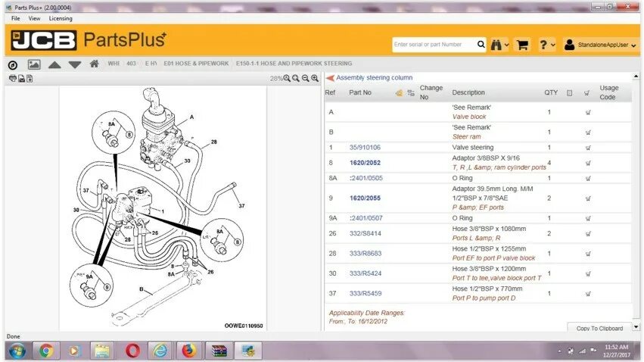Open part number :2401/0507
Image resolution: width=644 pixels, height=362 pixels.
tap(366, 218)
